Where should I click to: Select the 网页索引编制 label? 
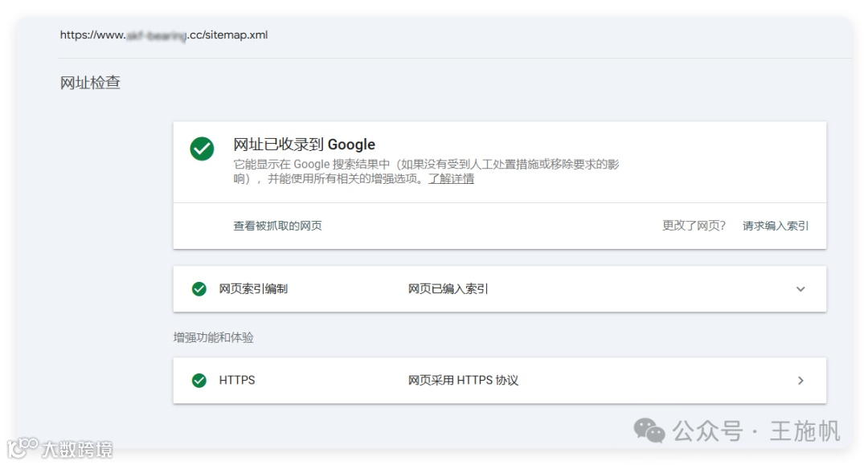(253, 289)
